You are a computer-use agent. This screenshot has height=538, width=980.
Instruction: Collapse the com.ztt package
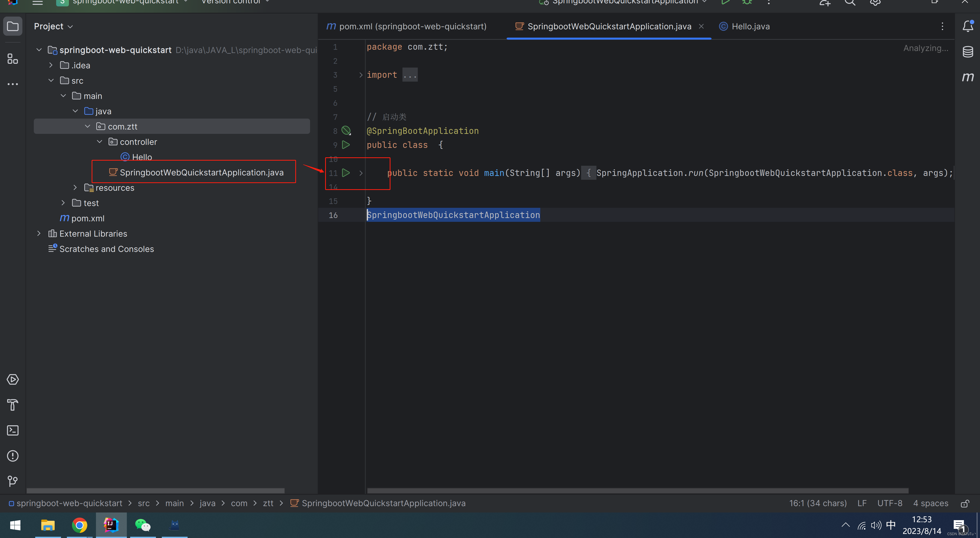click(88, 126)
